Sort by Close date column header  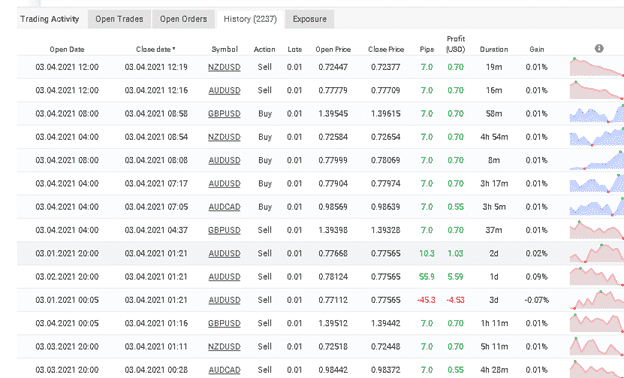(x=156, y=49)
